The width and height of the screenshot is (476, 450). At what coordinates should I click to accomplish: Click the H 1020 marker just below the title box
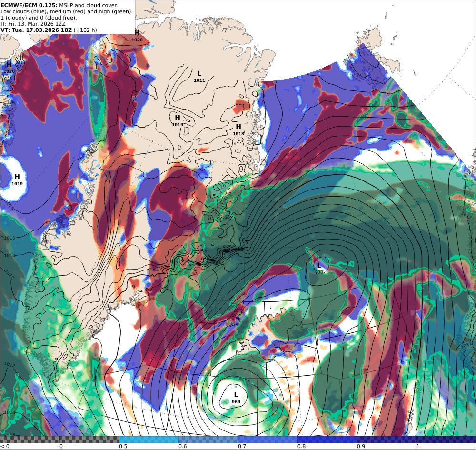[x=137, y=36]
